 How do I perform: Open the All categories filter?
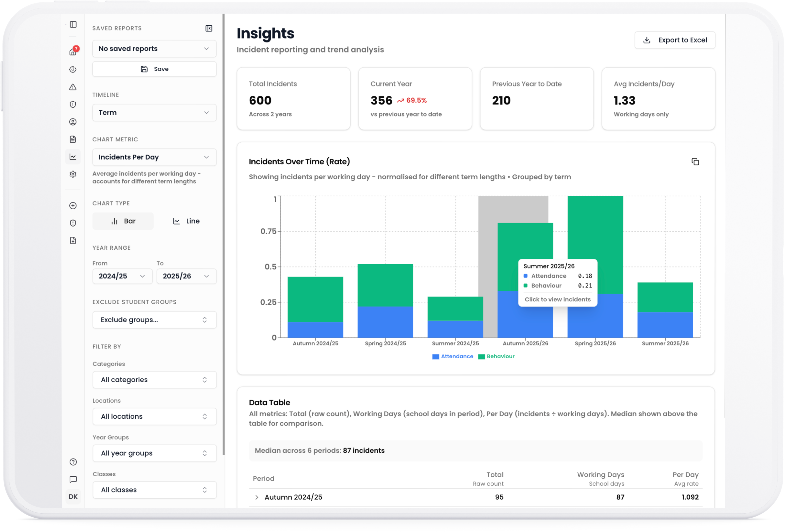pyautogui.click(x=154, y=380)
